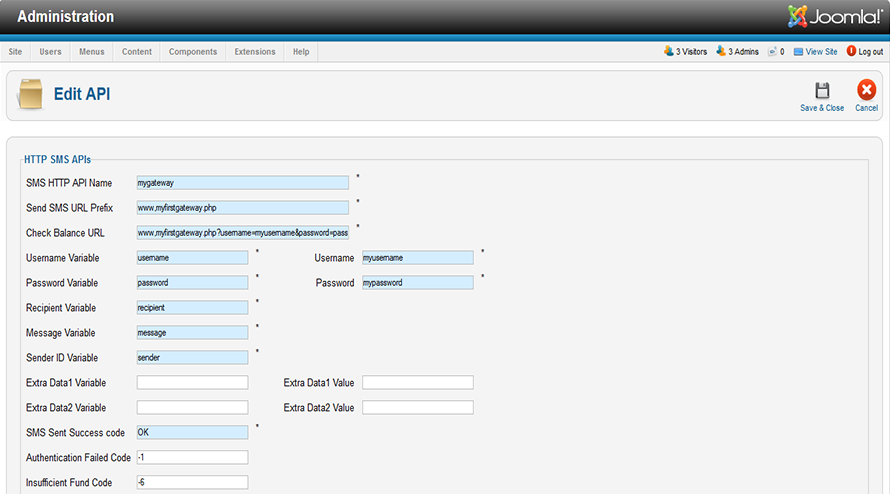Edit the mypassword Password field

tap(417, 283)
